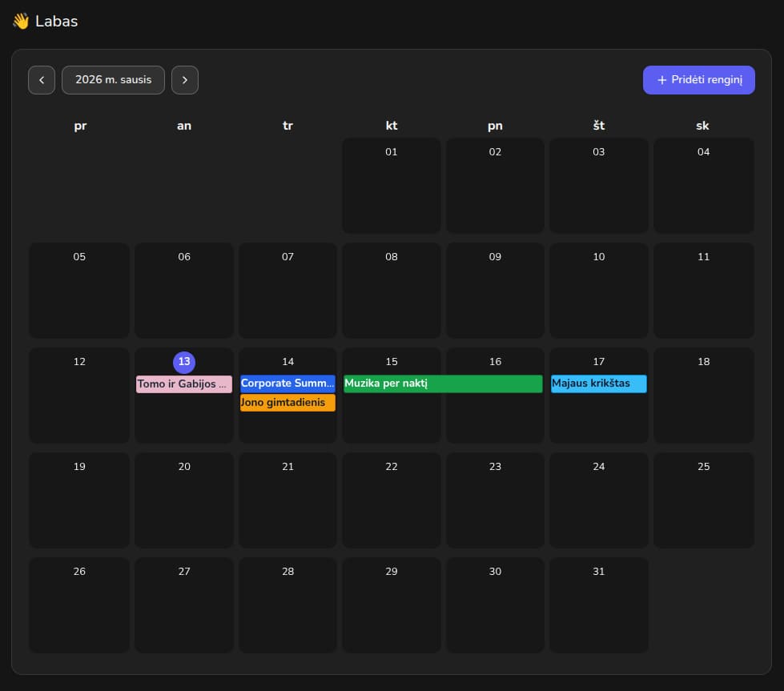
Task: Go to previous month with left chevron
Action: coord(42,80)
